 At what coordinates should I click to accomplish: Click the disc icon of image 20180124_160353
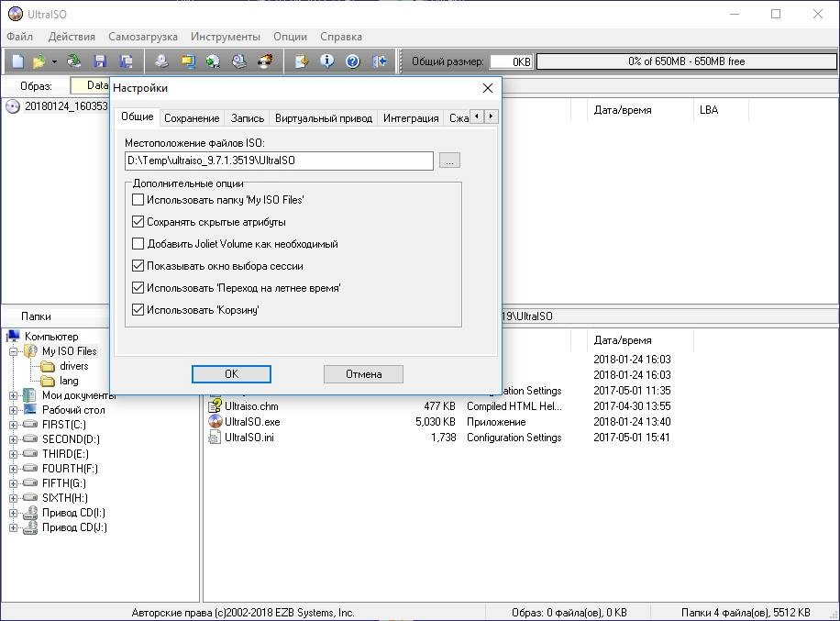pos(13,106)
